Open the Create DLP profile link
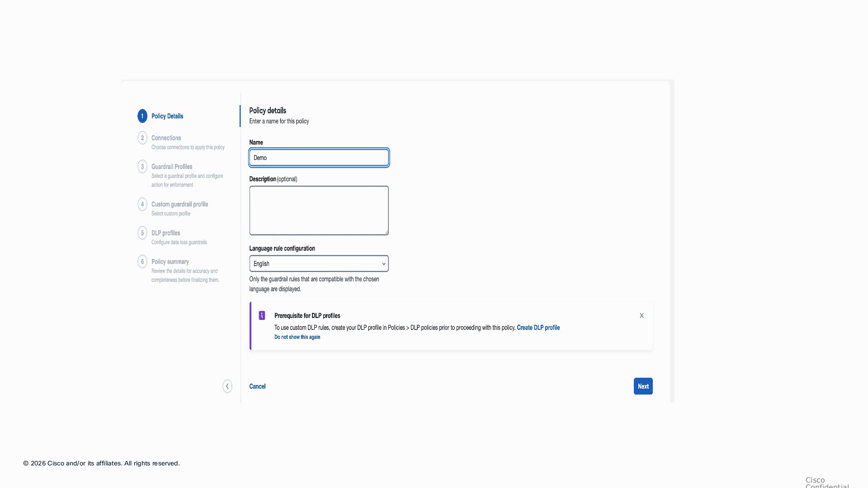Viewport: 868px width, 488px height. [x=538, y=328]
